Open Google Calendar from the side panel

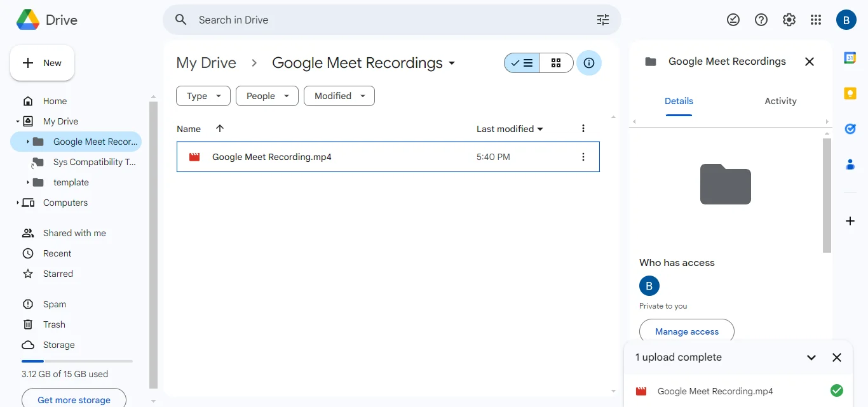coord(850,58)
